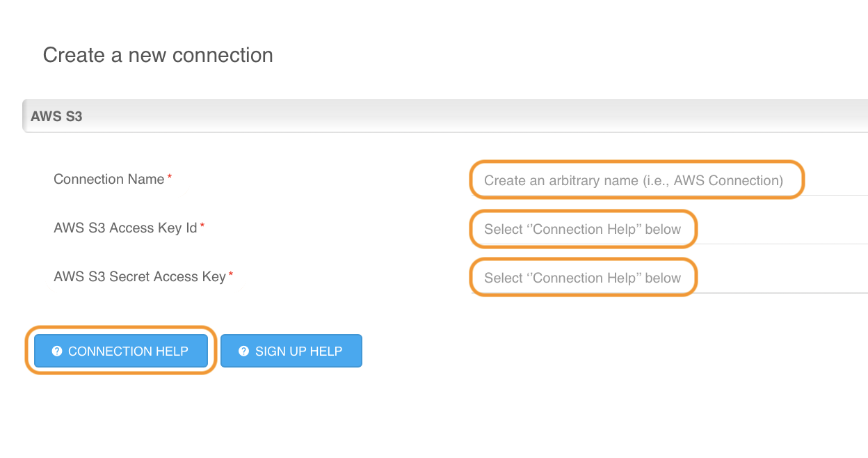Click the red asterisk beside Access Key Id
Image resolution: width=868 pixels, height=458 pixels.
(202, 227)
